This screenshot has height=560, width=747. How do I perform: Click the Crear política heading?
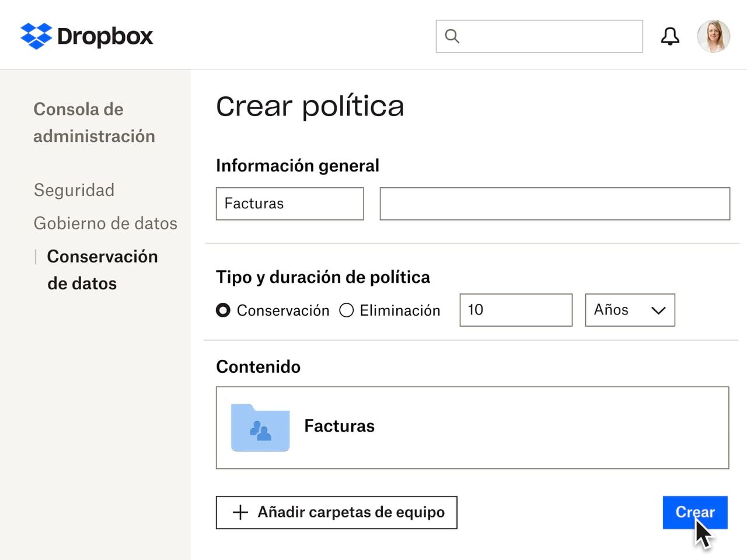pyautogui.click(x=310, y=107)
